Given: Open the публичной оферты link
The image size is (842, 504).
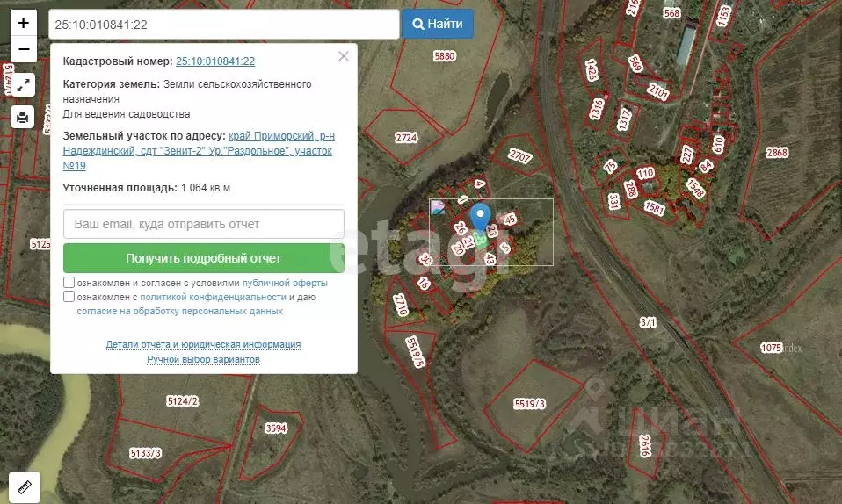Looking at the screenshot, I should pos(285,283).
